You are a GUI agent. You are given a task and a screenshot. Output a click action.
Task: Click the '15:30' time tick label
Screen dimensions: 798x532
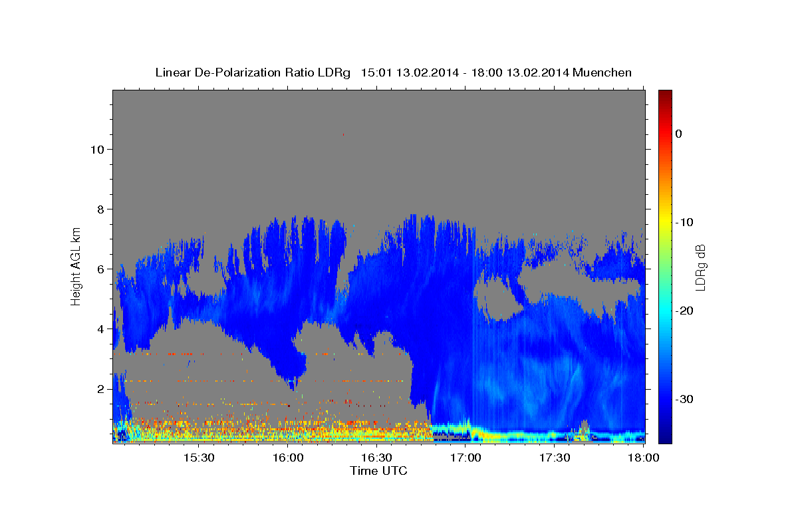(199, 458)
